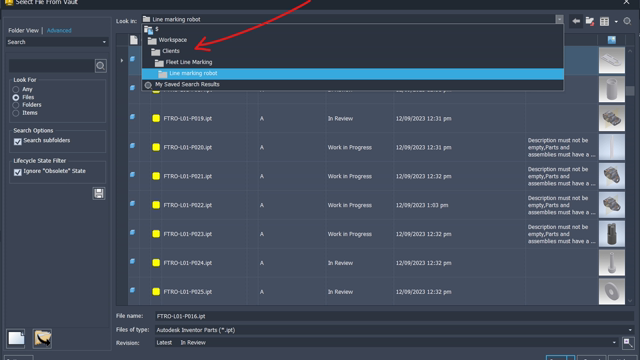This screenshot has height=360, width=640.
Task: Select FTRO-L01-P023.ipt file name
Action: 188,234
